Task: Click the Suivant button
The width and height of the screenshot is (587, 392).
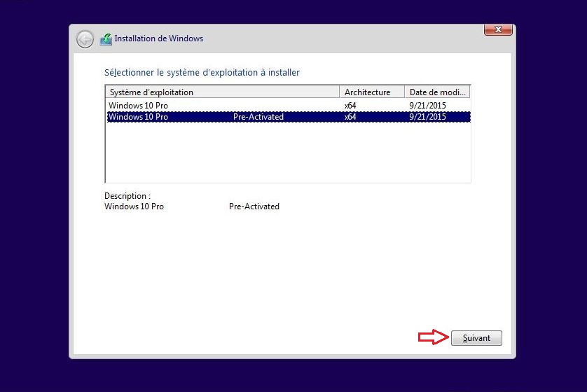Action: pyautogui.click(x=476, y=338)
